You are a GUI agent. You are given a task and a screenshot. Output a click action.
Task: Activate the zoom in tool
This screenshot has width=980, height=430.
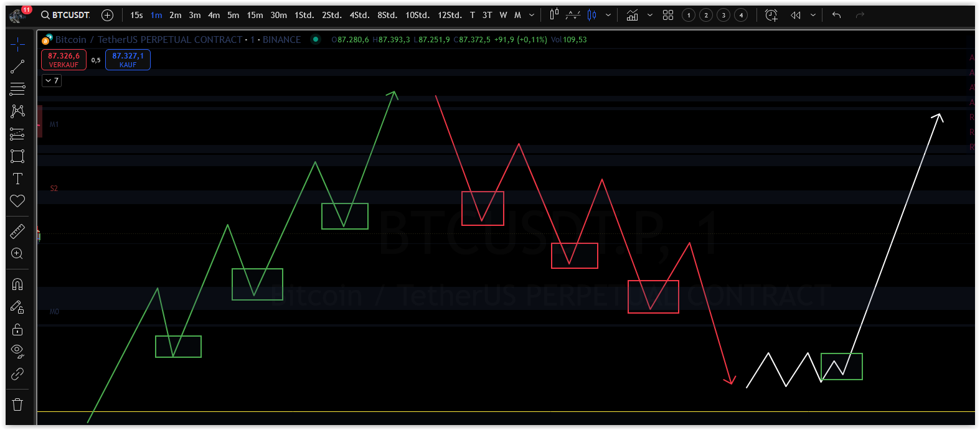[17, 254]
